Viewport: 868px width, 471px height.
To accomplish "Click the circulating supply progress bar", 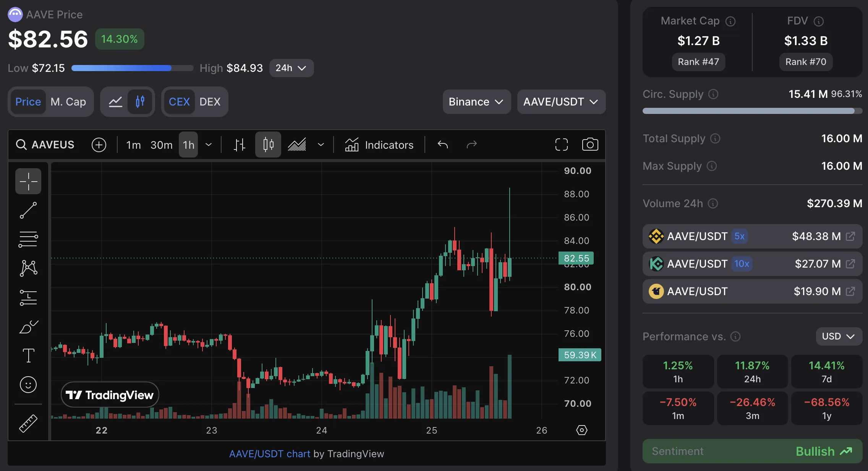I will [753, 111].
